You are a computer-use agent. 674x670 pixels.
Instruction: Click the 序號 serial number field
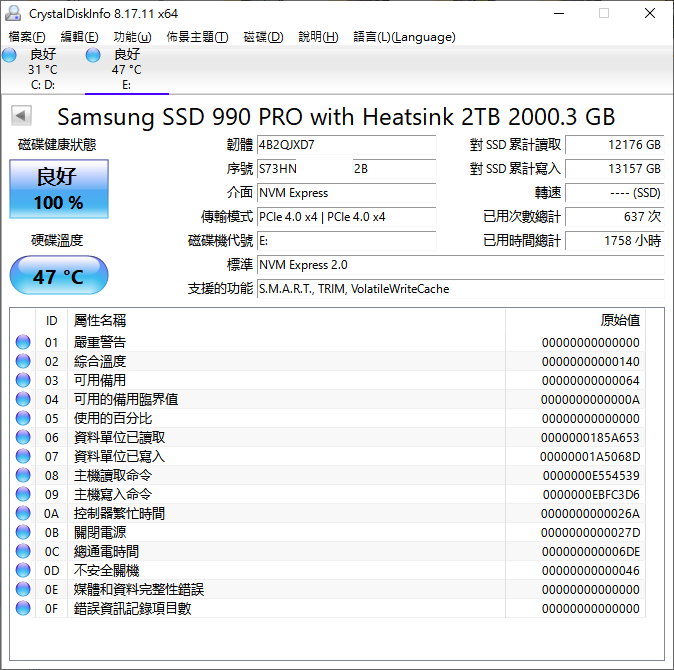click(x=346, y=169)
